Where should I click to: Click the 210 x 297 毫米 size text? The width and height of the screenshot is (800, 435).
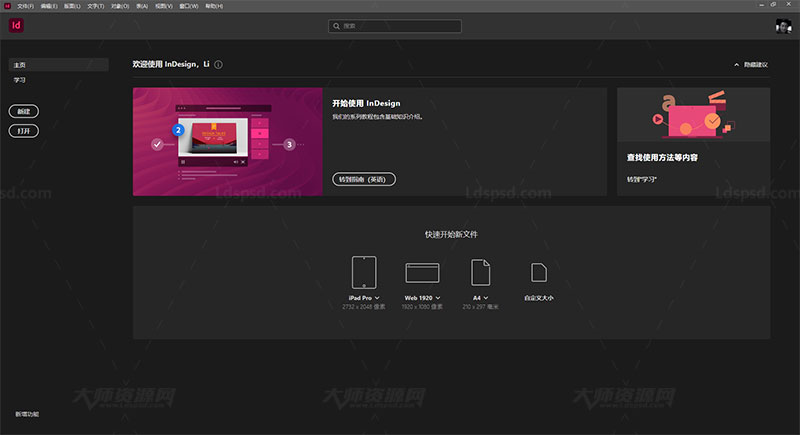(480, 307)
